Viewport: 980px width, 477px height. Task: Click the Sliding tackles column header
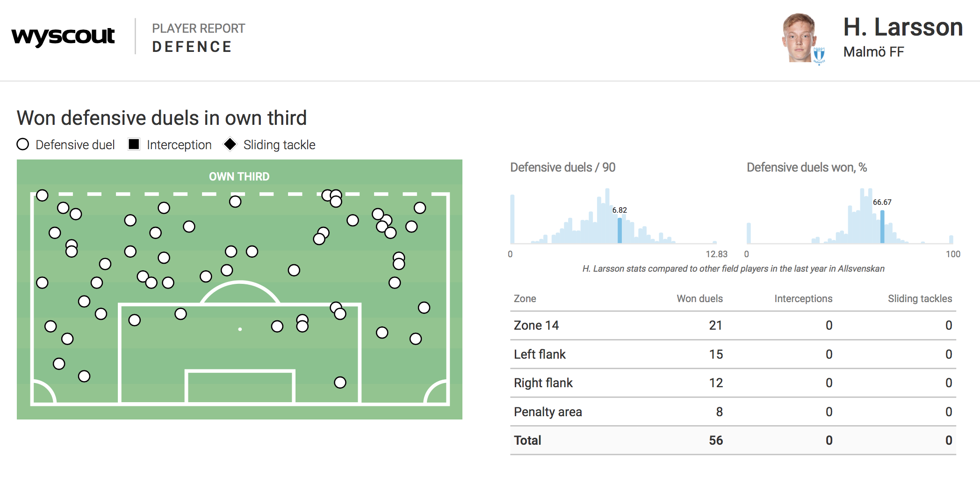click(x=919, y=299)
